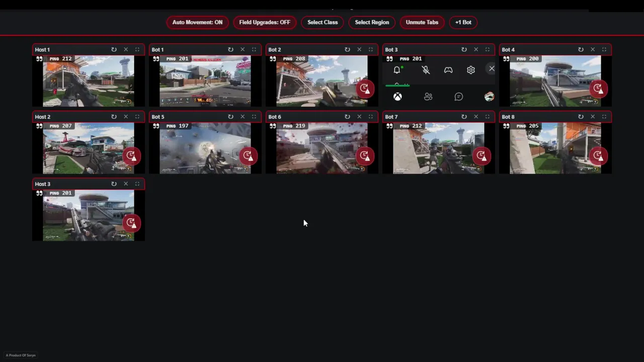
Task: Click the red touch icon on Bot 2
Action: click(x=365, y=88)
